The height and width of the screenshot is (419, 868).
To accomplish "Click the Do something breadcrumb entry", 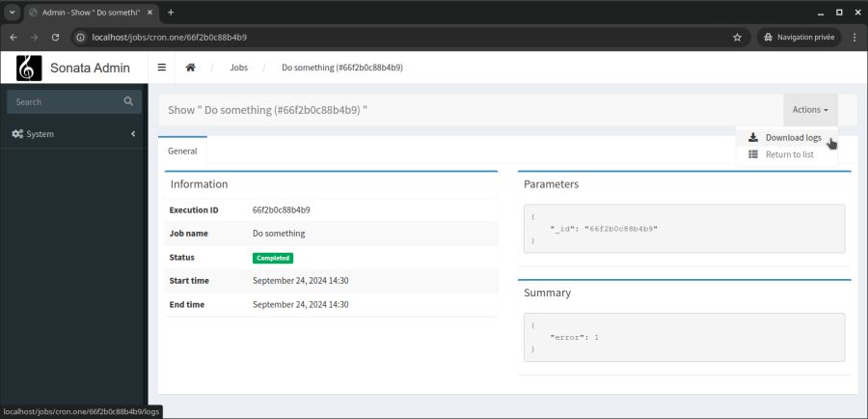I will (342, 68).
